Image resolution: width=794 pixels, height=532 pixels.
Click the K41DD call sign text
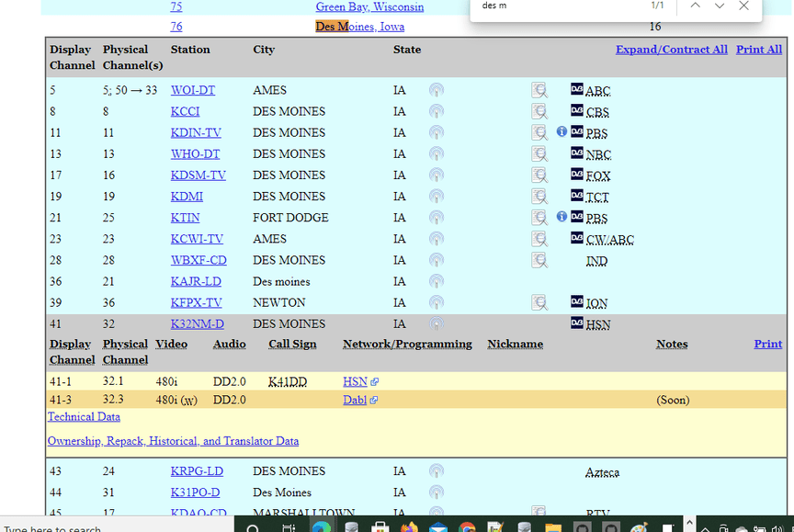288,381
